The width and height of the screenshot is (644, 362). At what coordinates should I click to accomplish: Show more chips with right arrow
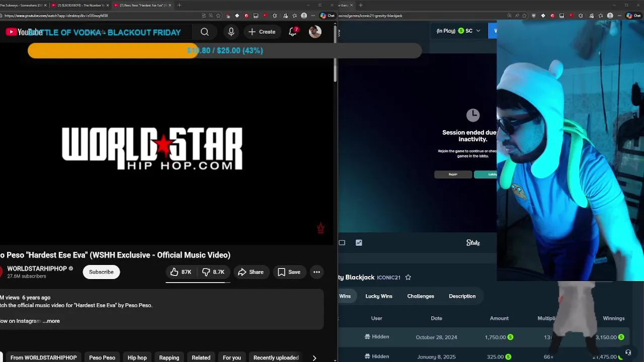click(314, 358)
